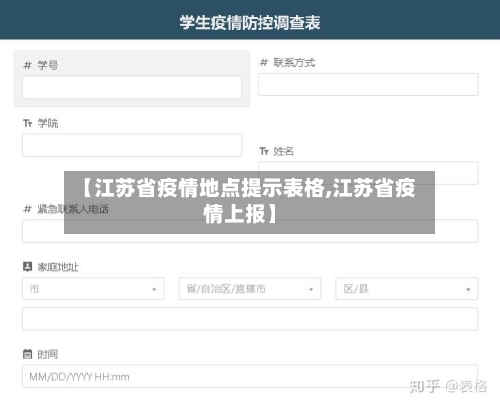Click the MM/DD/YYYY HH:mm time field
Screen dimensions: 500x406
tap(250, 376)
